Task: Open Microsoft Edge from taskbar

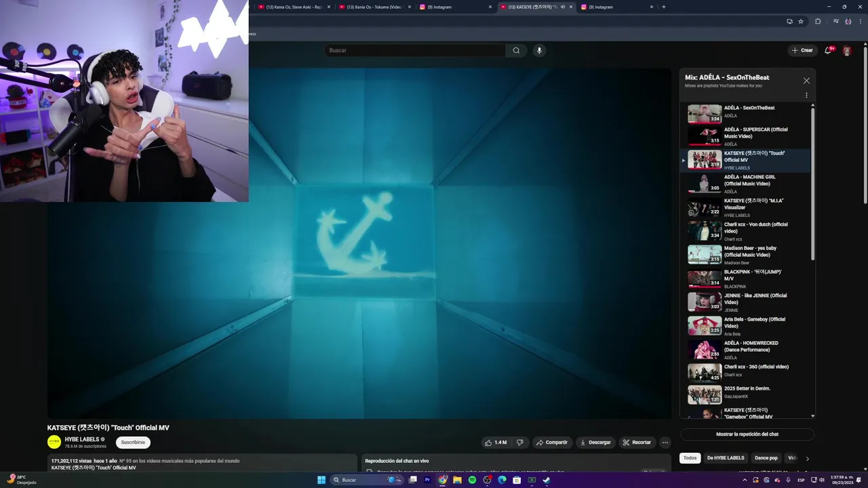Action: [x=502, y=480]
